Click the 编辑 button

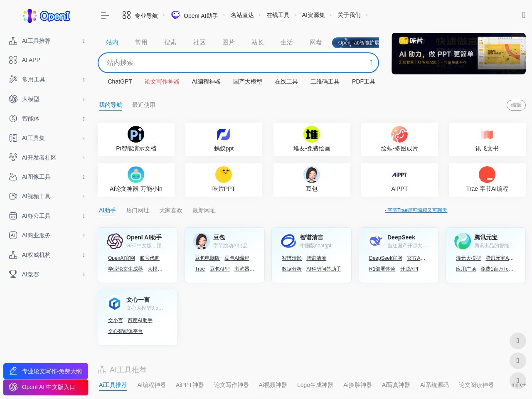pyautogui.click(x=516, y=105)
